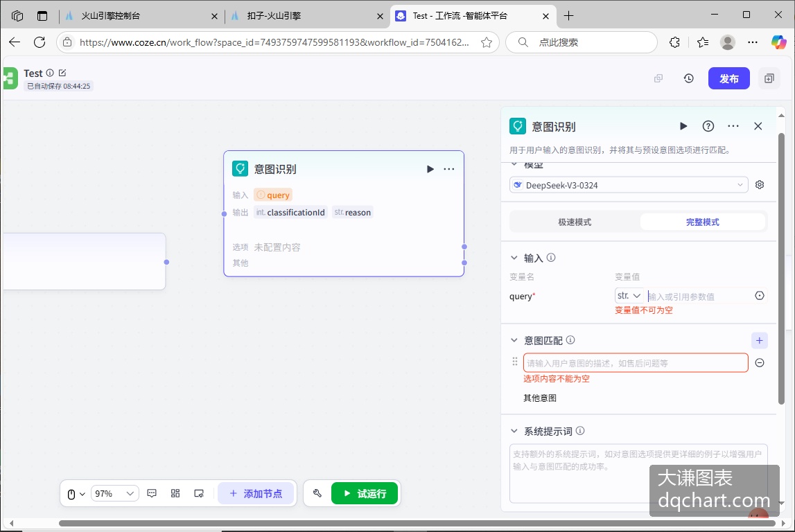Run the 意图识别 node on canvas

point(430,169)
